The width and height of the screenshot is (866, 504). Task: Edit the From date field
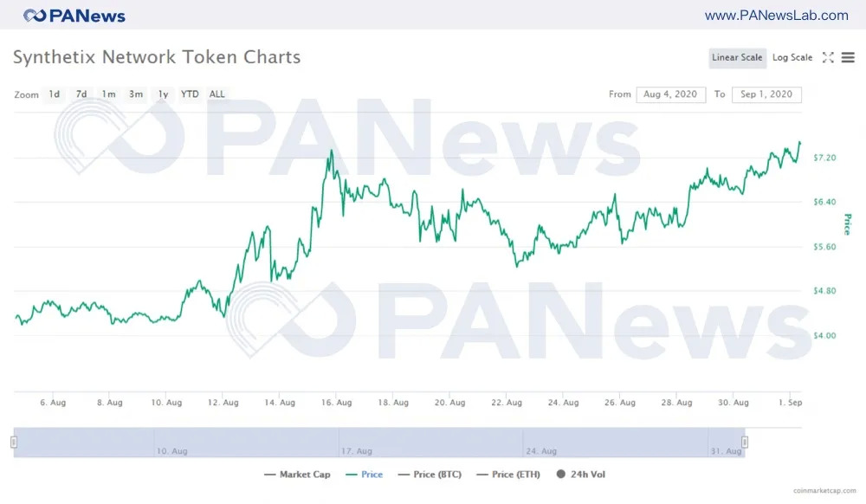click(671, 94)
